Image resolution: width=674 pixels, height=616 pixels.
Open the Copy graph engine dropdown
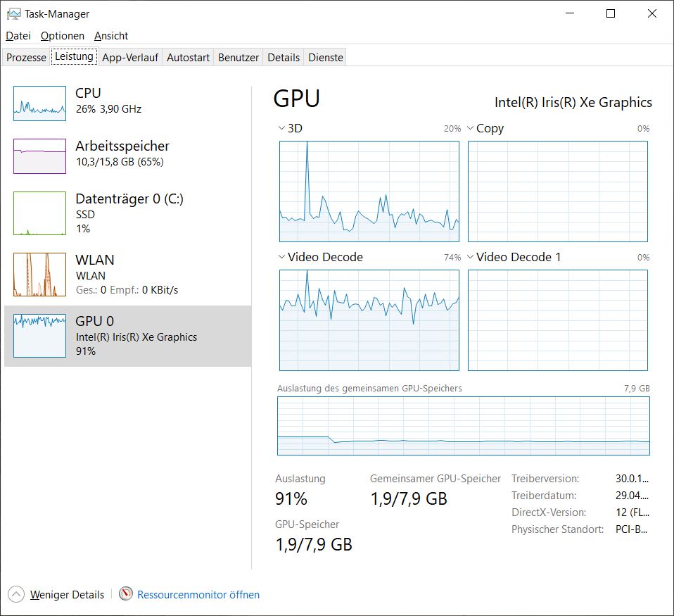coord(471,128)
